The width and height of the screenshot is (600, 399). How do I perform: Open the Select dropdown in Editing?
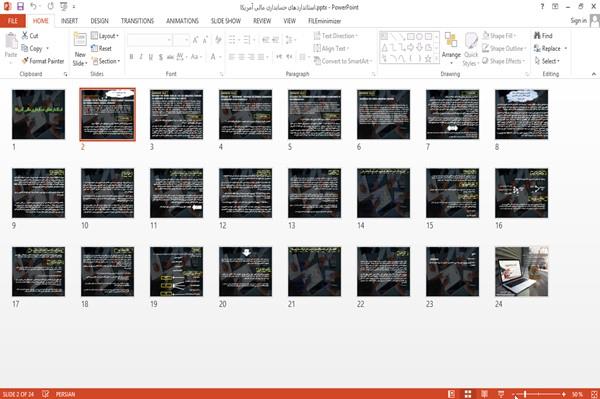[x=547, y=61]
